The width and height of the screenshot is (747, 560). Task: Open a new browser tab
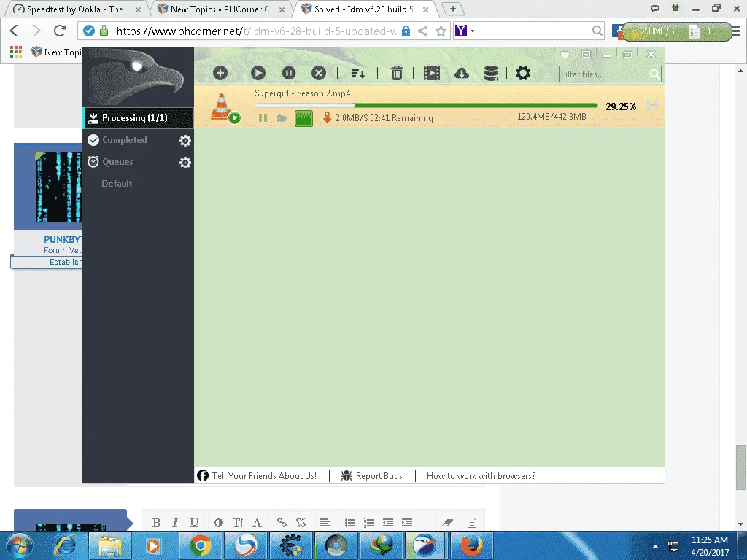[x=452, y=9]
